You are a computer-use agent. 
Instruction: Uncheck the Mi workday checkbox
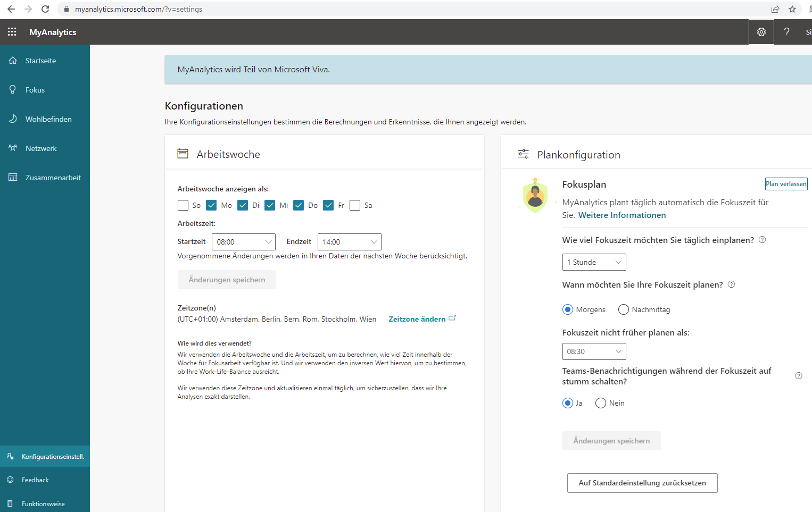click(270, 205)
